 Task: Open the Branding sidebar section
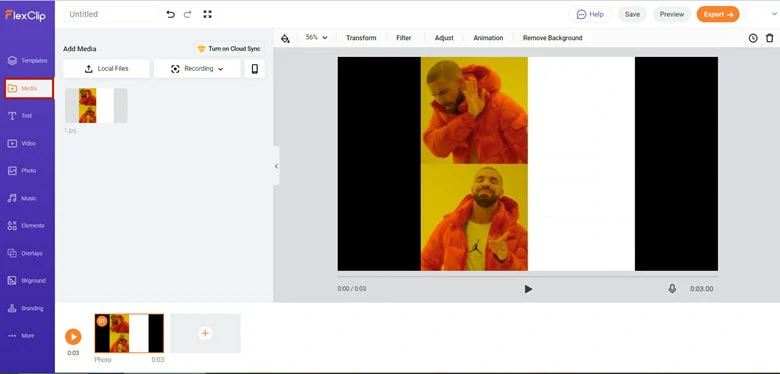pos(27,308)
